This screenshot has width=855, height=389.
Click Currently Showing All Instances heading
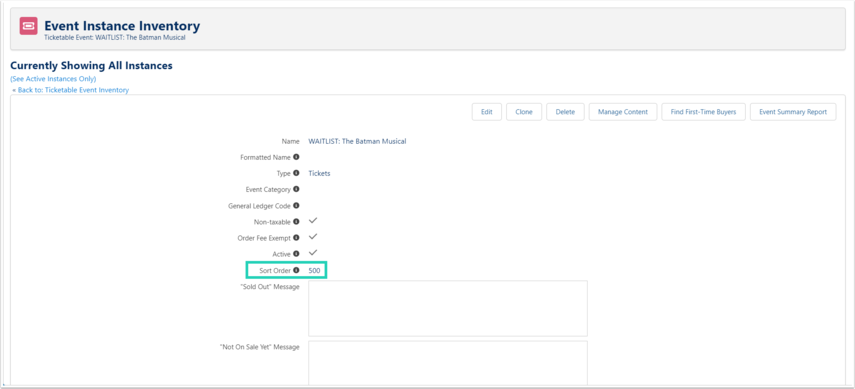92,65
